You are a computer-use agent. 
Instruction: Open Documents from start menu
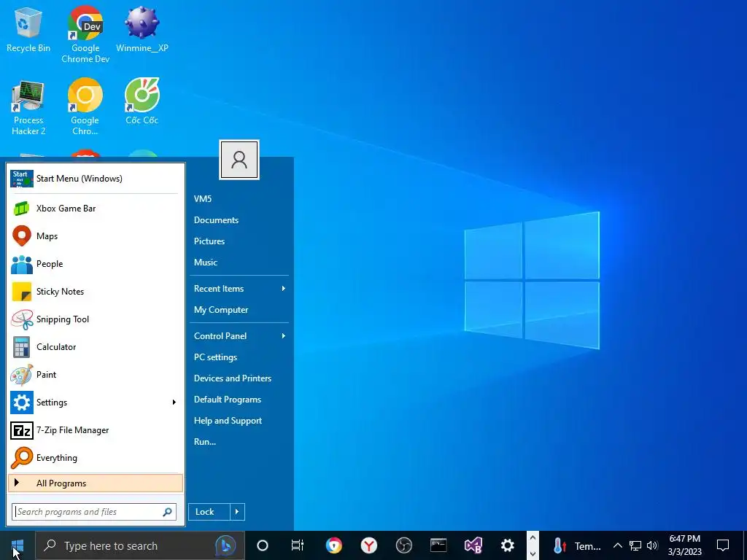pyautogui.click(x=216, y=220)
